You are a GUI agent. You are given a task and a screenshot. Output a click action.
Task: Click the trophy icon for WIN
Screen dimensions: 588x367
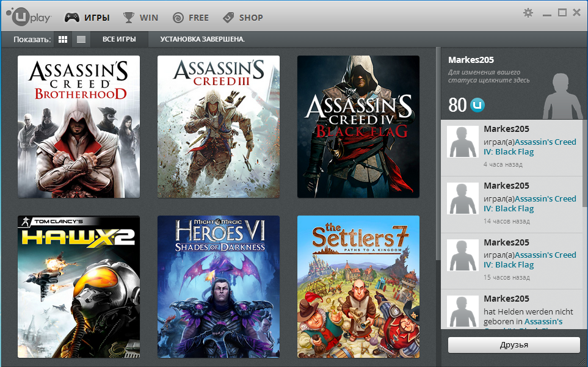tap(129, 18)
